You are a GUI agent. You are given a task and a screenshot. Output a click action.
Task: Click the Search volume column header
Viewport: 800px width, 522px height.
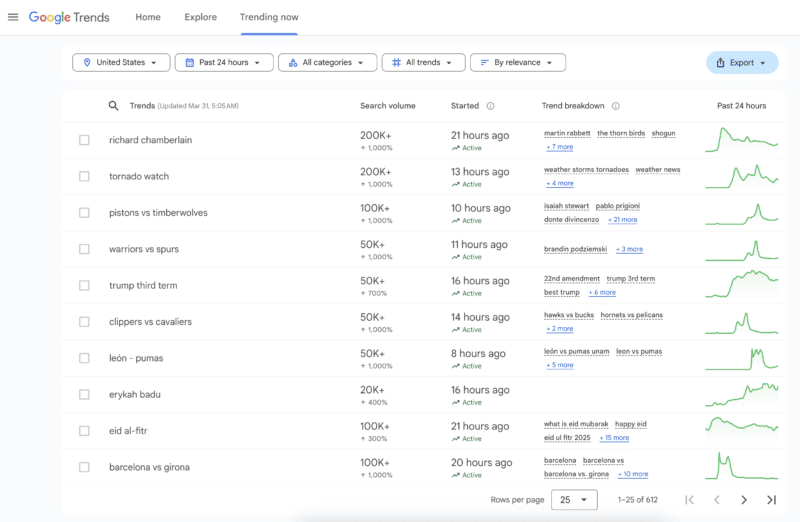coord(388,106)
